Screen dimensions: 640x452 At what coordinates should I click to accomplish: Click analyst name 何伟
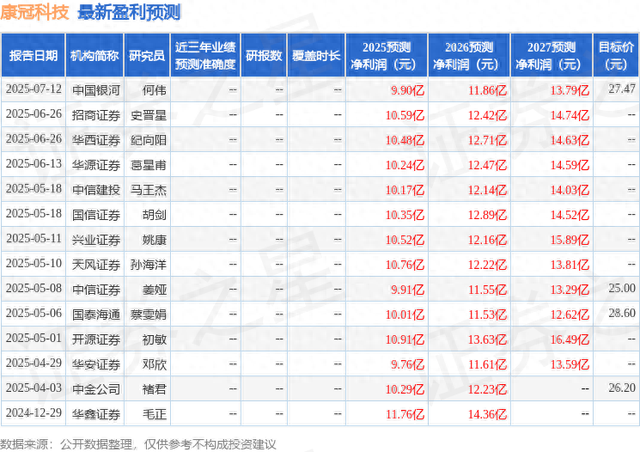coord(154,90)
